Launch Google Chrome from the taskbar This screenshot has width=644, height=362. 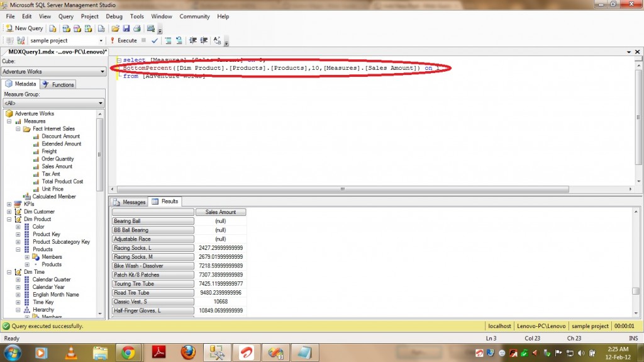pos(128,352)
